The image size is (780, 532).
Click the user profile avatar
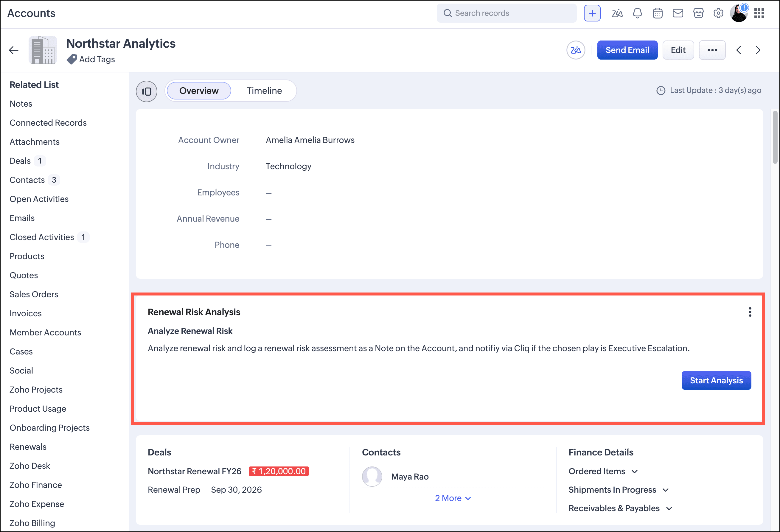coord(738,13)
